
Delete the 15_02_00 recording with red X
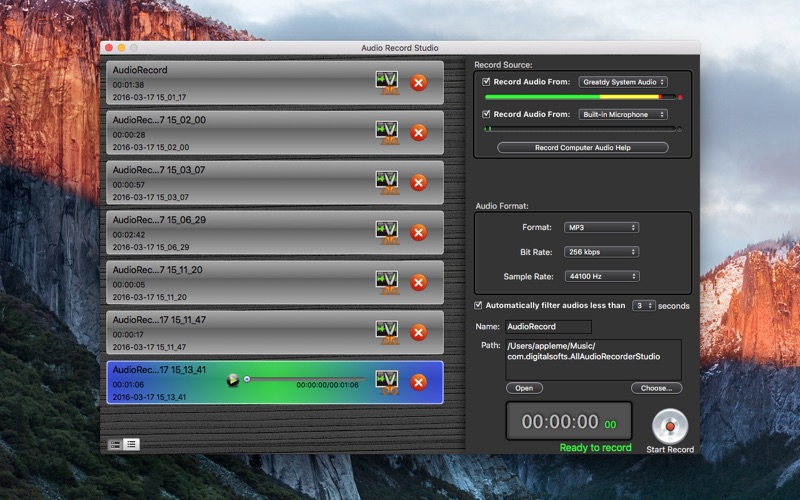click(x=418, y=133)
